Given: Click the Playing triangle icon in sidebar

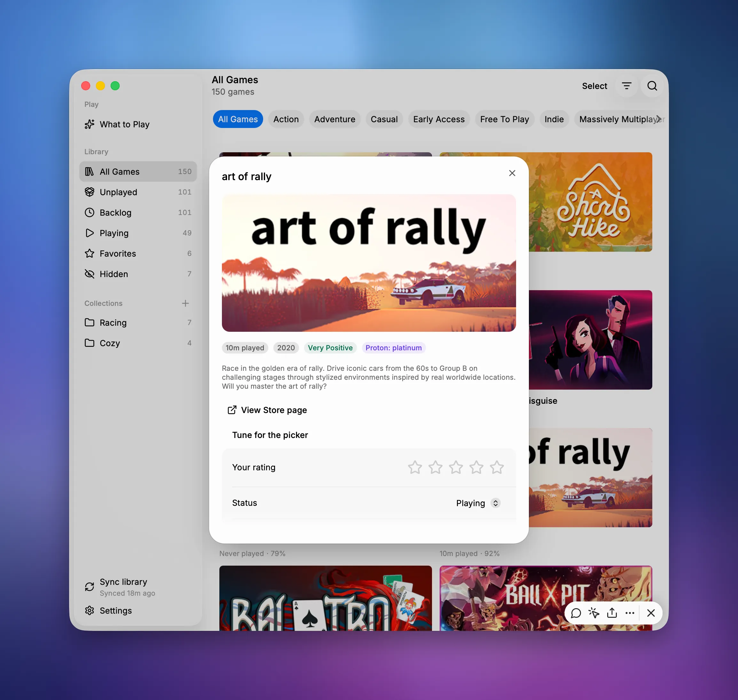Looking at the screenshot, I should 90,233.
